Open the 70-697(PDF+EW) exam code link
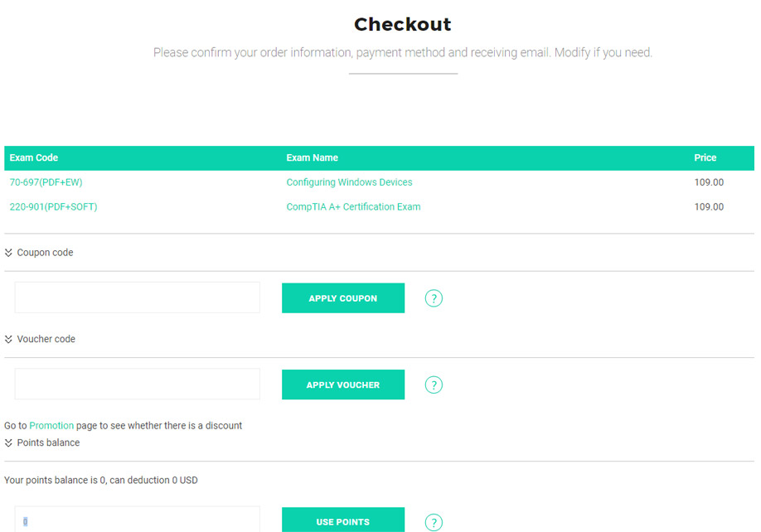Viewport: 761px width, 532px height. 46,182
